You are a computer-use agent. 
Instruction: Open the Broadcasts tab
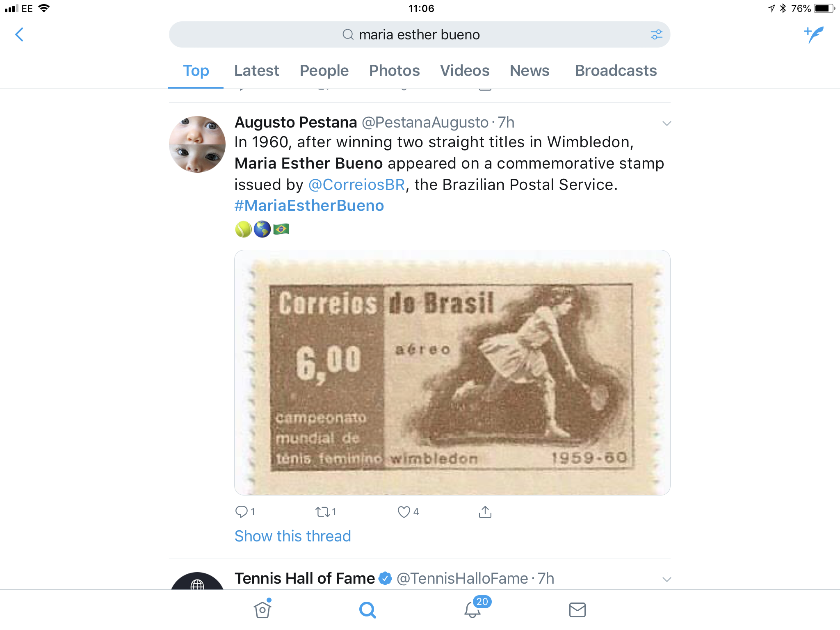(616, 71)
